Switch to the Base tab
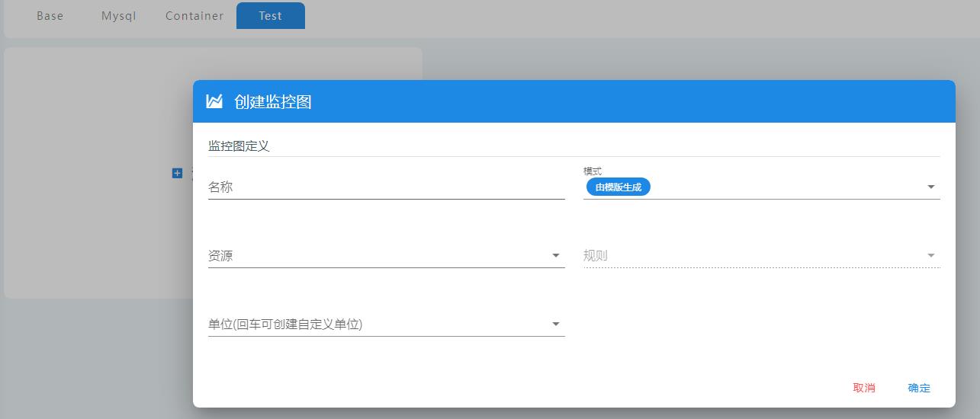Image resolution: width=980 pixels, height=419 pixels. [x=50, y=16]
